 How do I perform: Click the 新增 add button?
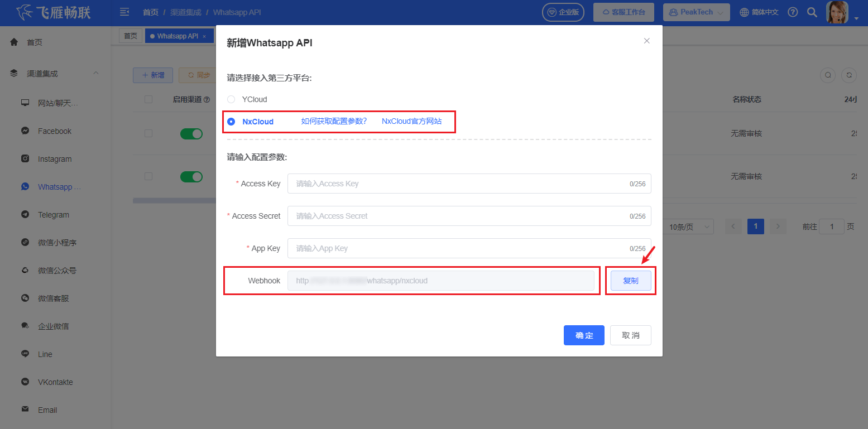(x=153, y=75)
